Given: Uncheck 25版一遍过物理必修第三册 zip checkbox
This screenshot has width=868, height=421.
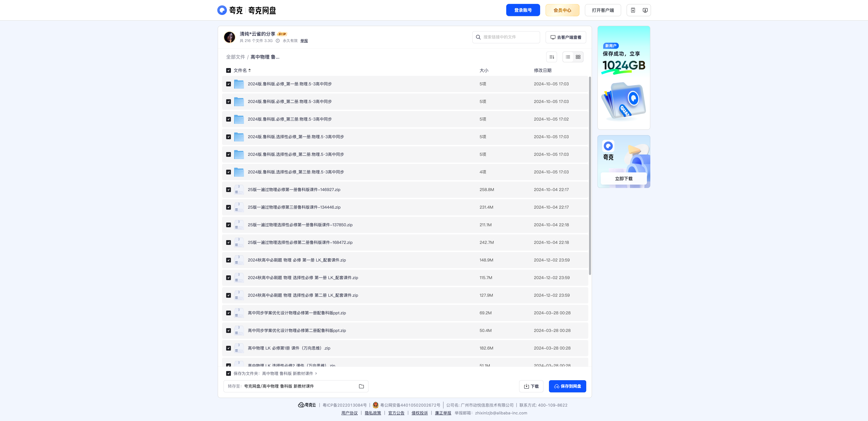Looking at the screenshot, I should (x=229, y=207).
